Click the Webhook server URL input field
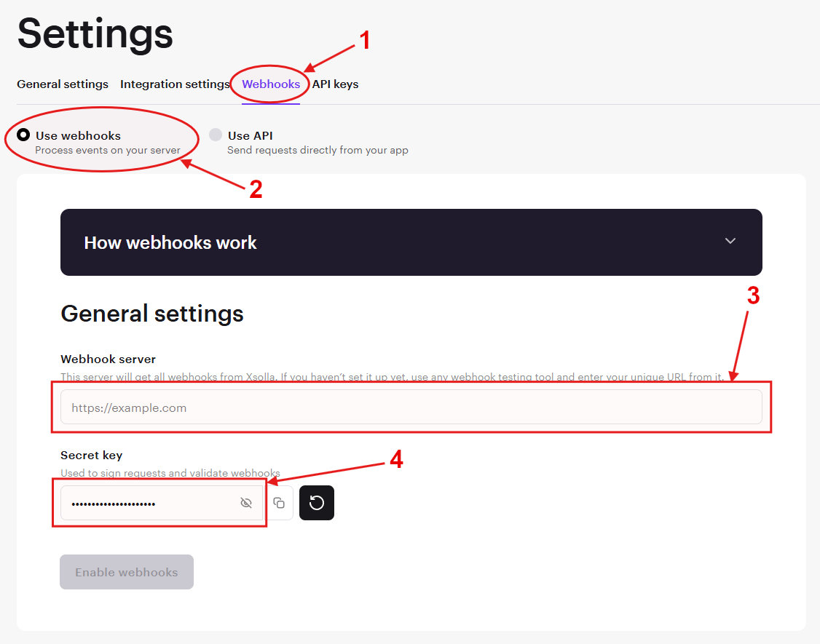 411,407
